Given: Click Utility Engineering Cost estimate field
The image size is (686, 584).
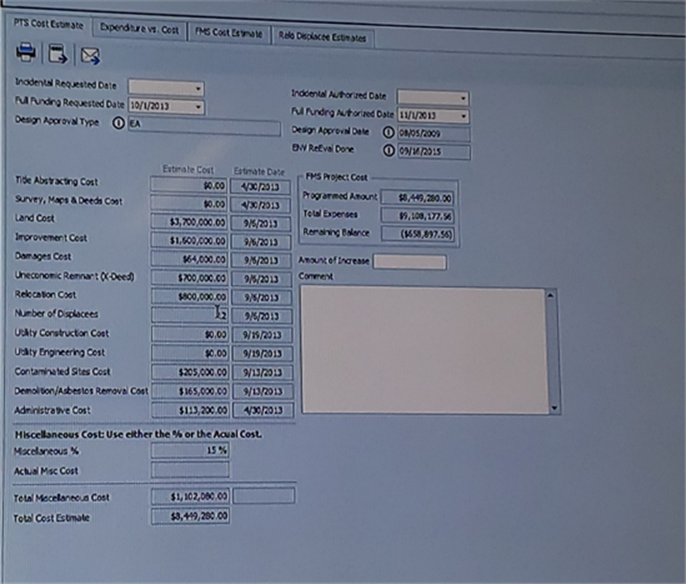Looking at the screenshot, I should [190, 353].
